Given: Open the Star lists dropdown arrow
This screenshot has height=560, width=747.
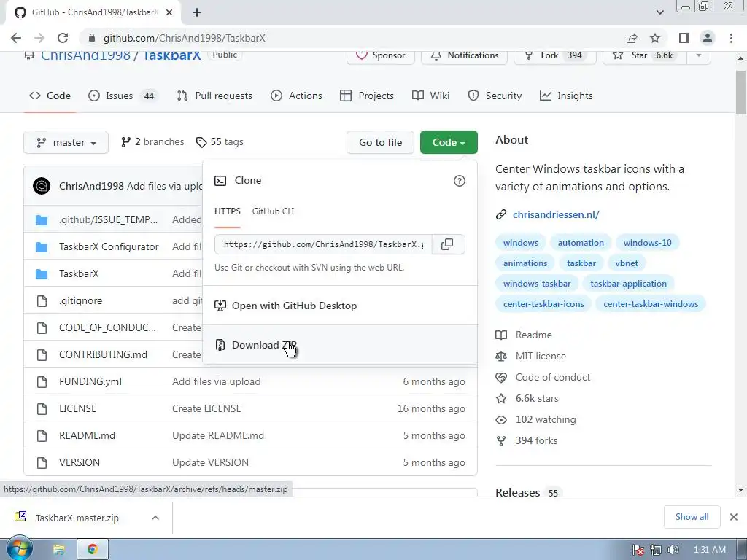Looking at the screenshot, I should (698, 55).
